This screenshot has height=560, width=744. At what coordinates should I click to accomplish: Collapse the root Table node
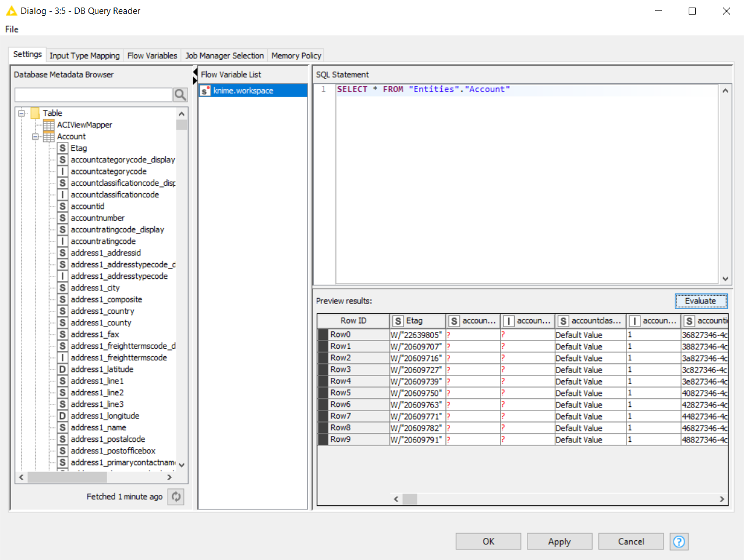pyautogui.click(x=22, y=113)
